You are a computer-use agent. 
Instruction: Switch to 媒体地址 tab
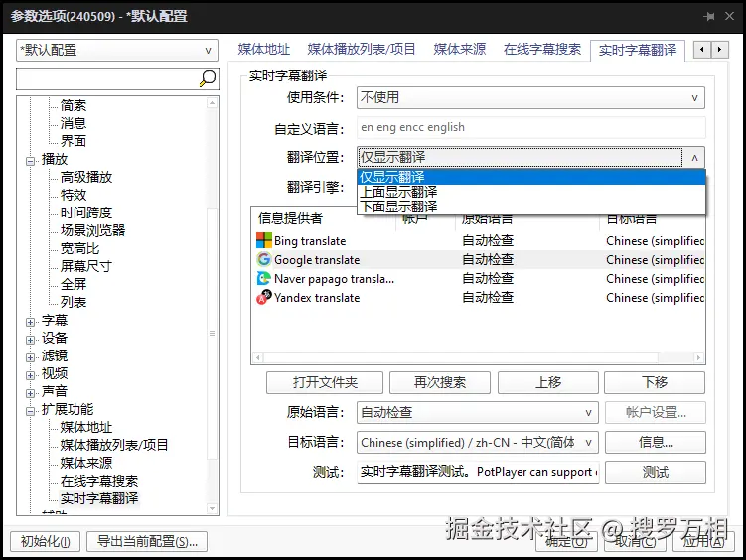click(264, 49)
